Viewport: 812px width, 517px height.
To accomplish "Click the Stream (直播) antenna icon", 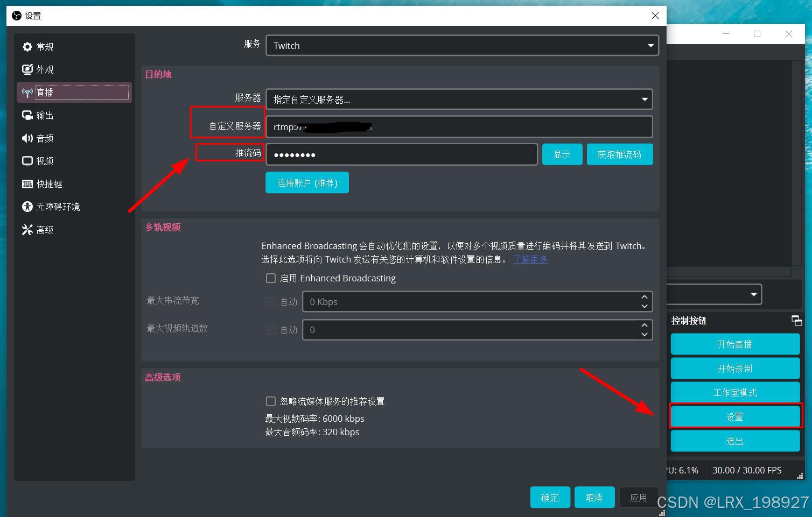I will pos(27,93).
